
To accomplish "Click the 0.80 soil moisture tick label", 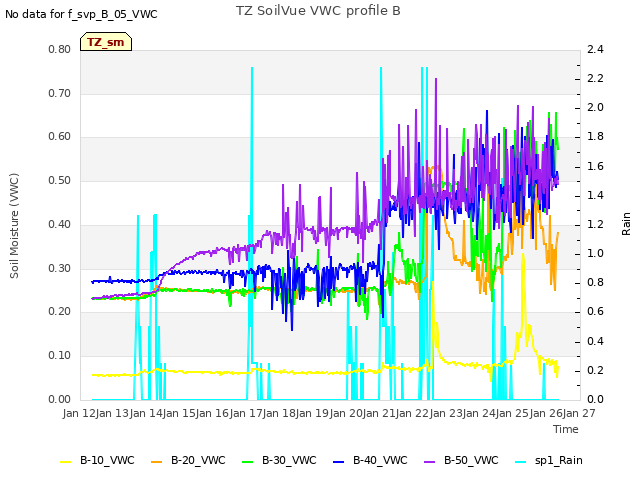I will 60,50.
